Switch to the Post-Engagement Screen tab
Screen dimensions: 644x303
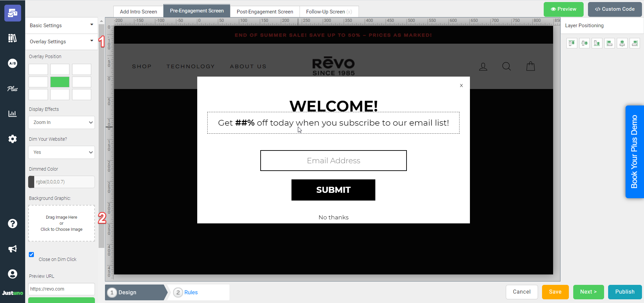[265, 11]
